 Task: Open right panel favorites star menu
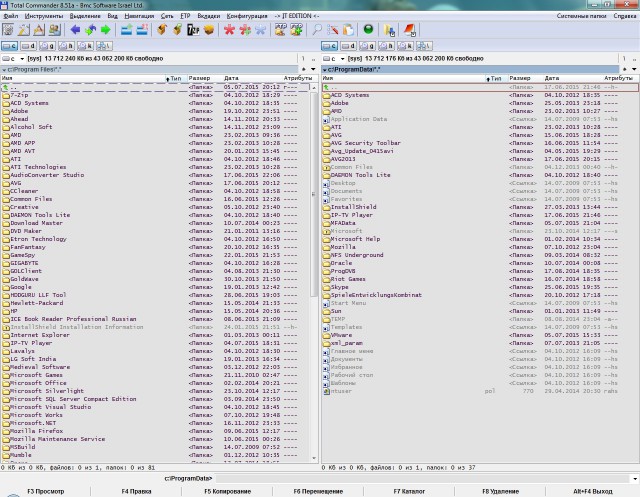[x=624, y=69]
